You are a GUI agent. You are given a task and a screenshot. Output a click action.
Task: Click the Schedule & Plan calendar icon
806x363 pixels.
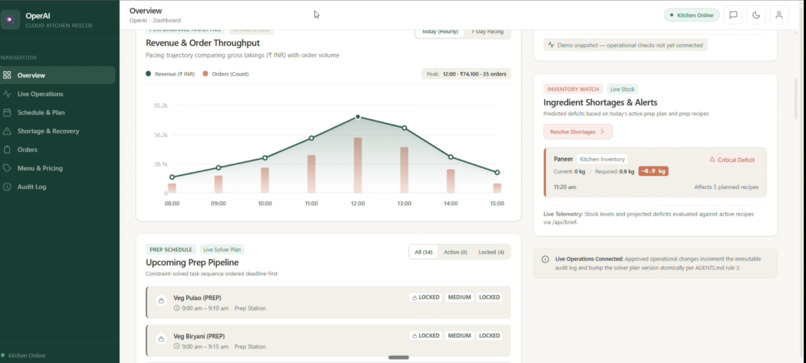click(x=7, y=113)
